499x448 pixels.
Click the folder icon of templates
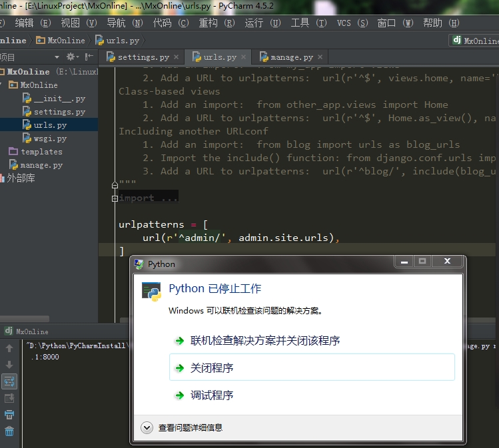tap(13, 151)
